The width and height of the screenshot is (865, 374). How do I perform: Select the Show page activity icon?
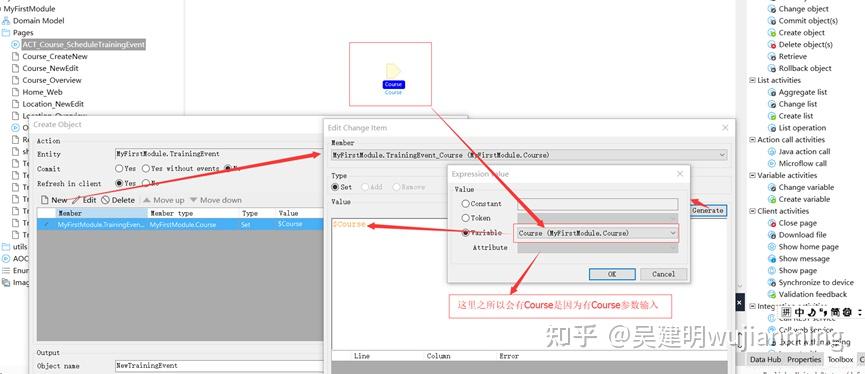coord(772,271)
